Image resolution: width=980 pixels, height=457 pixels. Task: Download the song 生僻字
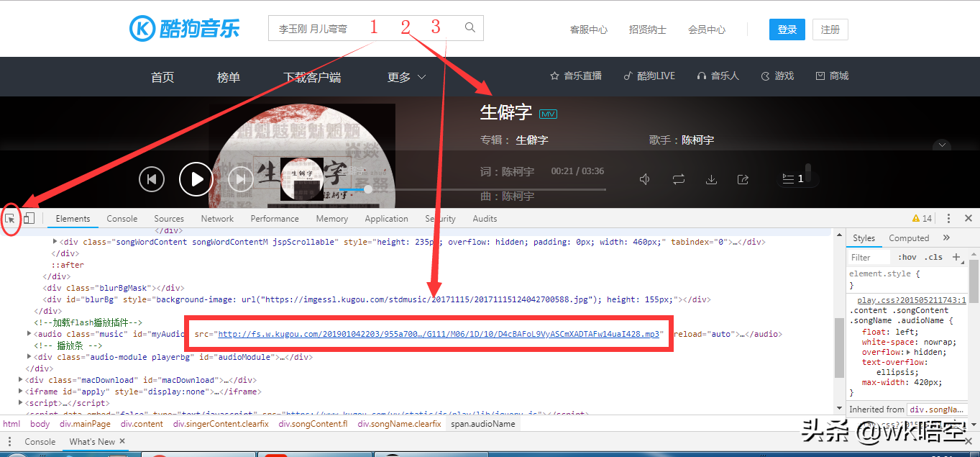(x=711, y=179)
